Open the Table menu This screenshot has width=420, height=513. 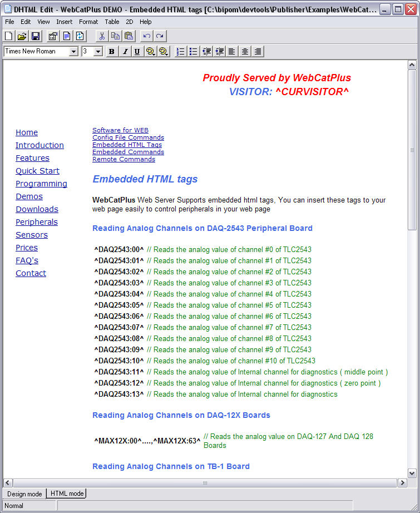(x=112, y=22)
